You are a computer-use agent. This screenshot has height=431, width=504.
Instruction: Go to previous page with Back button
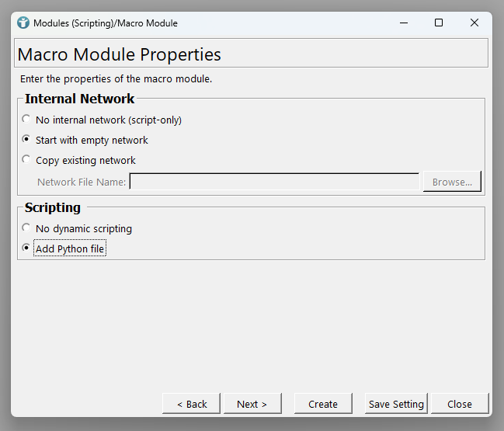[192, 404]
